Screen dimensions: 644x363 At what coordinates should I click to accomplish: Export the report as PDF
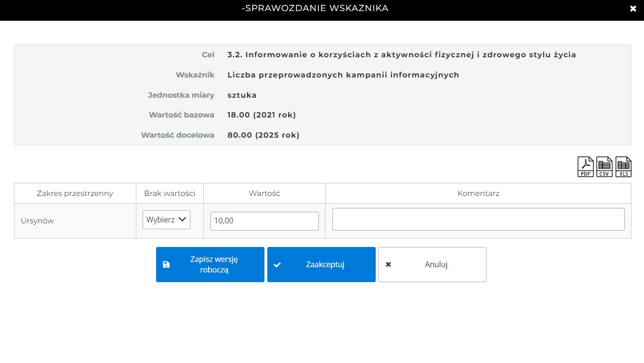click(x=585, y=167)
